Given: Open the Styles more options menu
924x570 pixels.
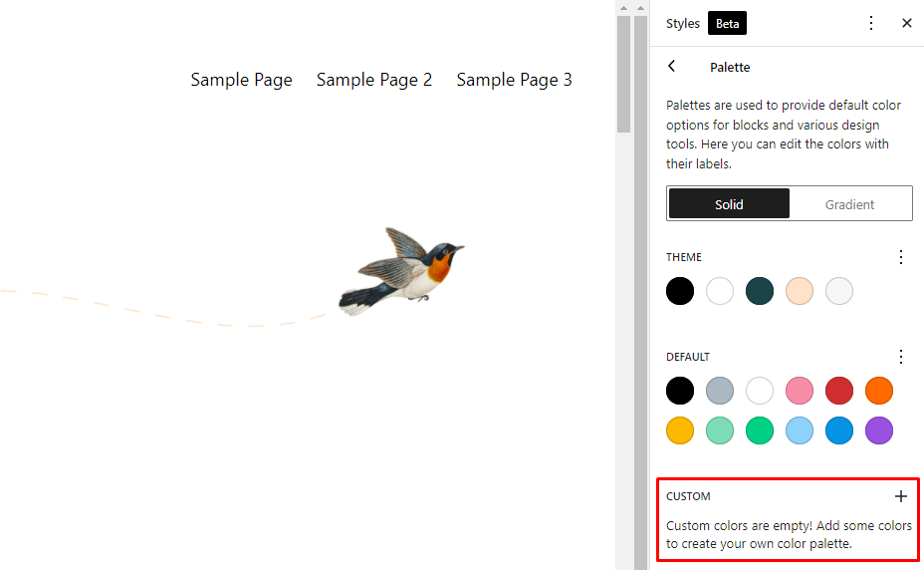Looking at the screenshot, I should (871, 23).
